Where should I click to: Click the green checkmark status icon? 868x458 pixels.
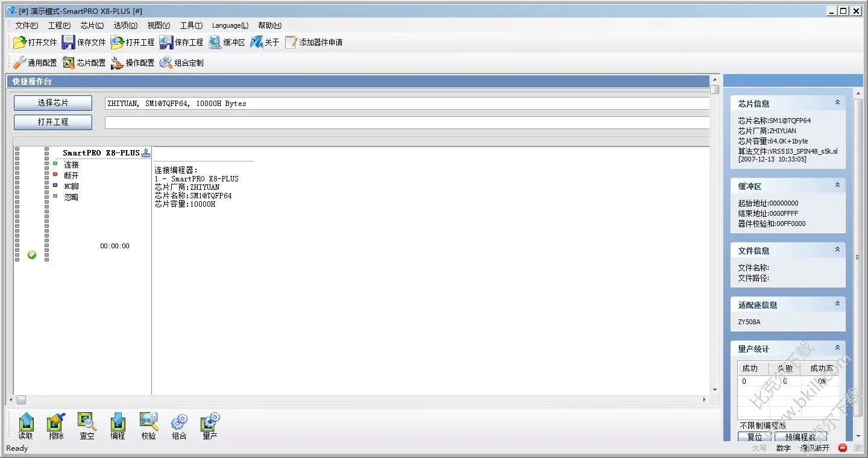click(x=32, y=255)
